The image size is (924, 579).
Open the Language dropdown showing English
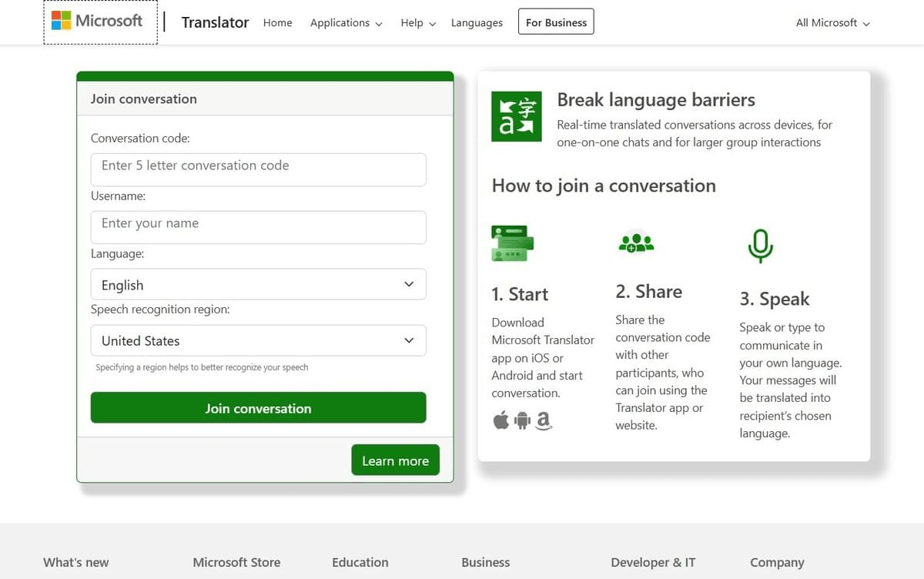(x=258, y=284)
